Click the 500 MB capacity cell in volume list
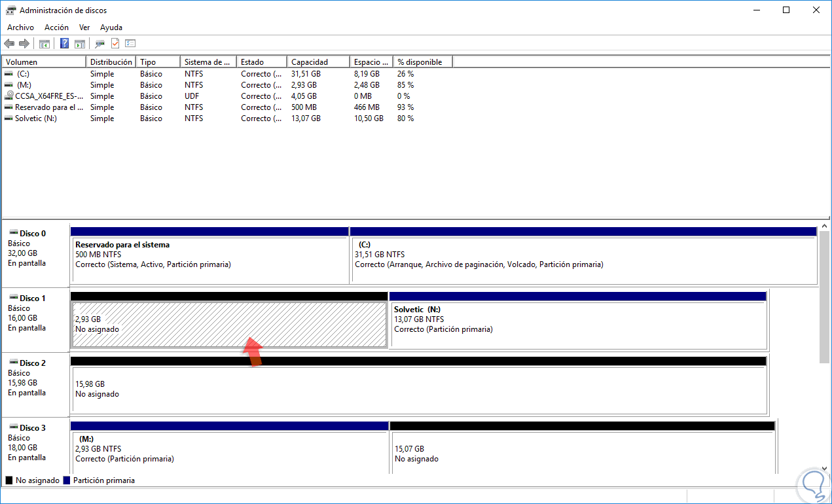 [x=304, y=107]
